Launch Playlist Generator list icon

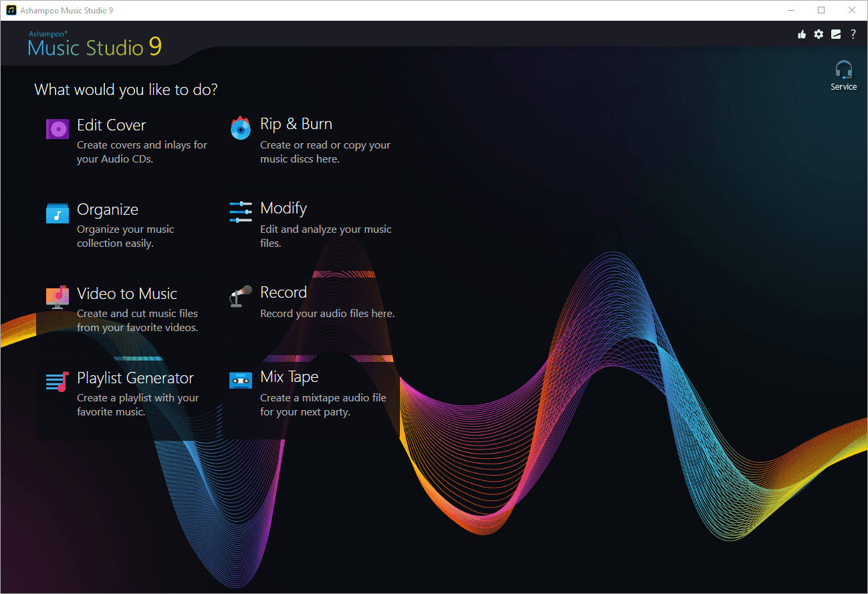[x=58, y=381]
